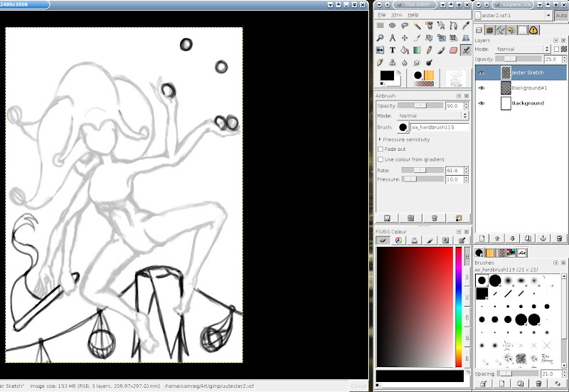Select the Ink tool
Screen dimensions: 569x392
pos(380,63)
